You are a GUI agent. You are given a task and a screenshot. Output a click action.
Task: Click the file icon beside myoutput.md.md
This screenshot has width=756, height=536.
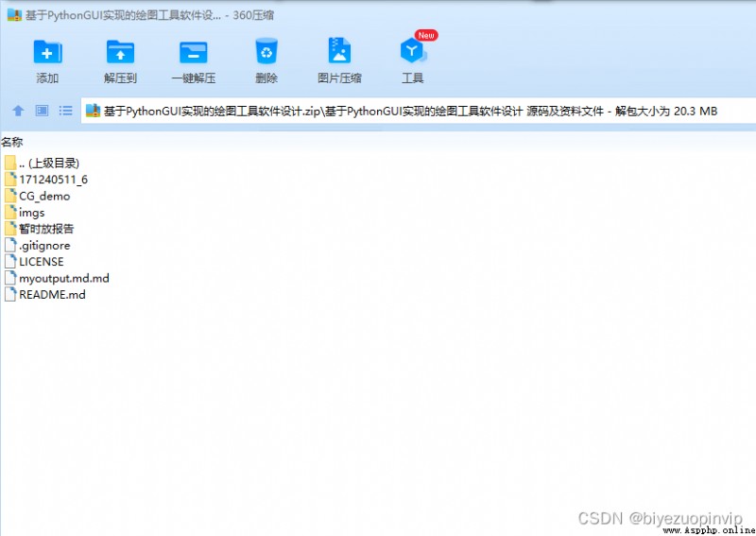[x=10, y=277]
